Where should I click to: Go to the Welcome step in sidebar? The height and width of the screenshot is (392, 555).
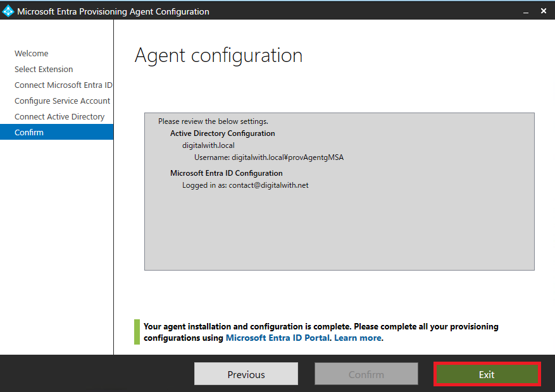32,54
